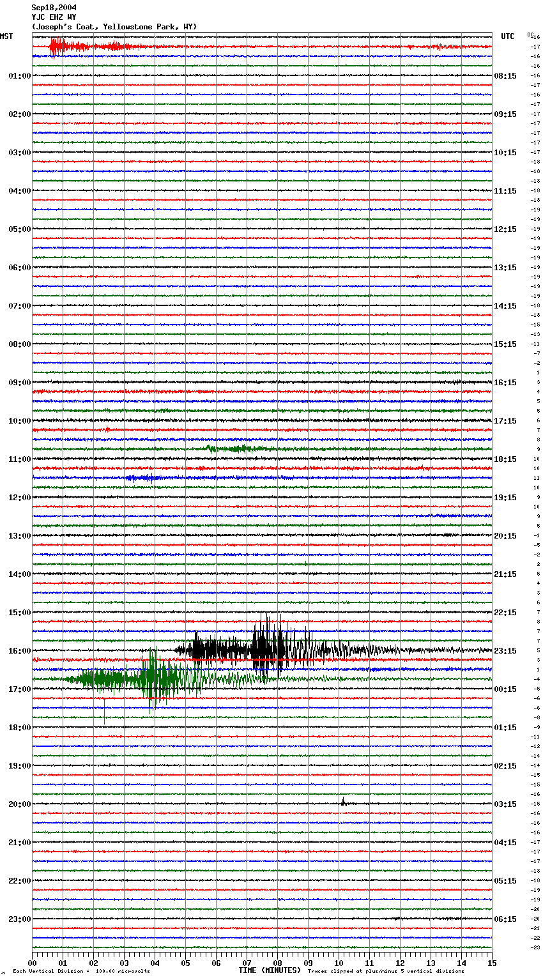Click the MST hour label '07:00'

pos(19,306)
